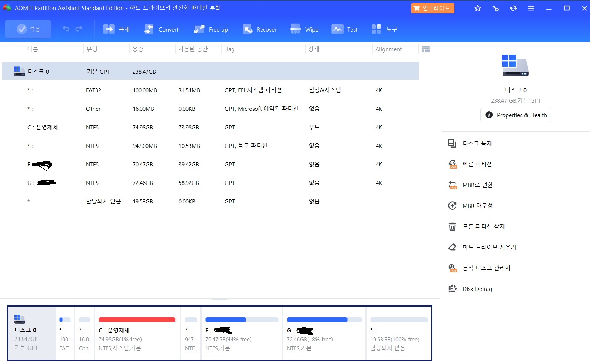Screen dimensions: 590x364
Task: Click the AOMEI app logo in title bar
Action: [7, 8]
